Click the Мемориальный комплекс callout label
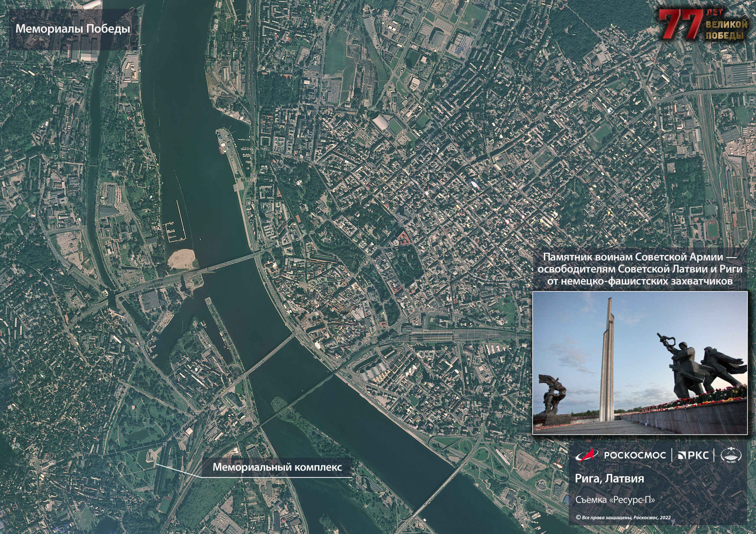The image size is (756, 534). click(x=277, y=467)
